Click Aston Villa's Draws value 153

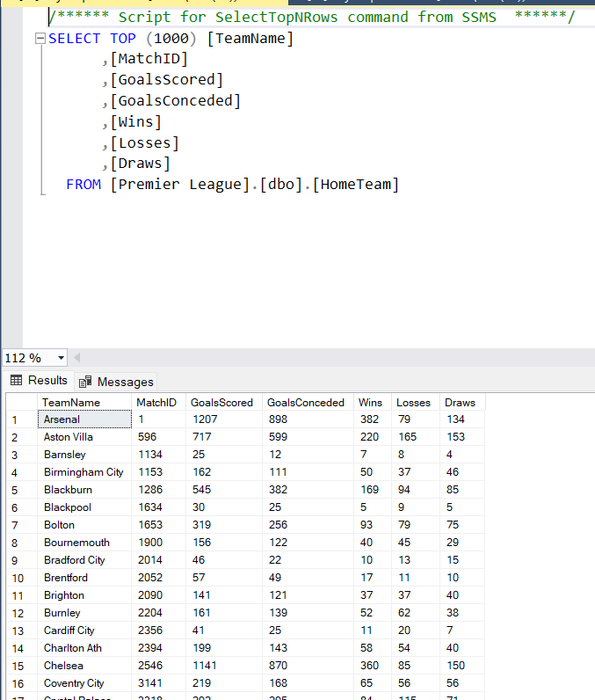pyautogui.click(x=462, y=436)
